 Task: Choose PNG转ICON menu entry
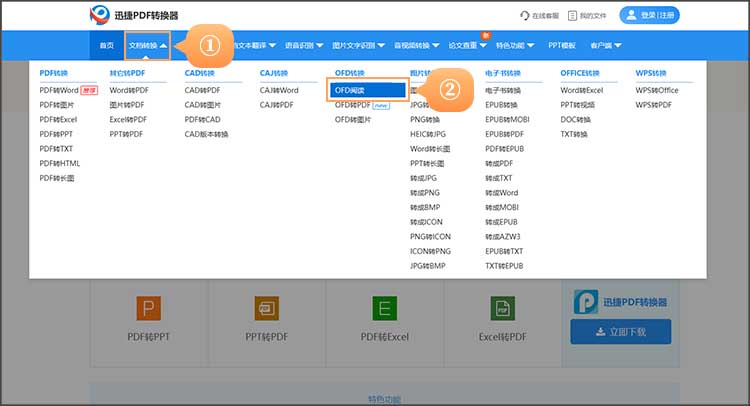430,237
